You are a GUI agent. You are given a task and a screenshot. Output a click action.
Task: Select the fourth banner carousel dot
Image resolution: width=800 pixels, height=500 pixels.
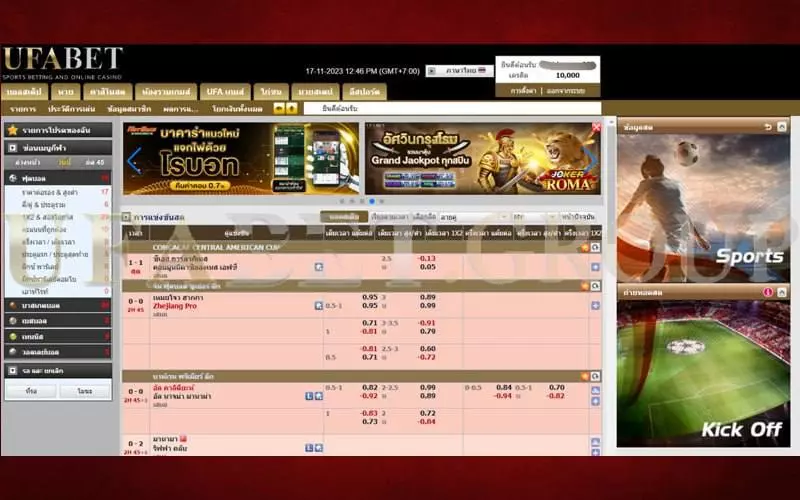[371, 201]
